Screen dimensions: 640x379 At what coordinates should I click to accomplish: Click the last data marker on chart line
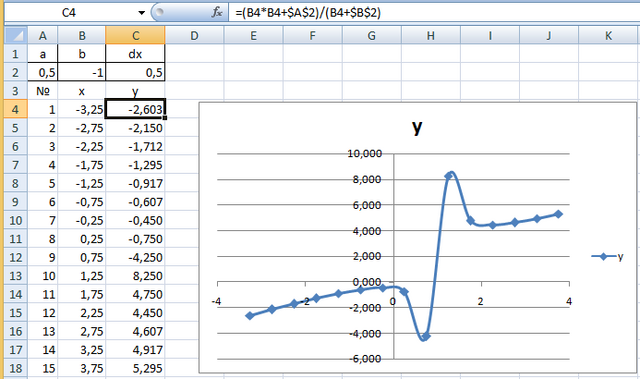(558, 214)
